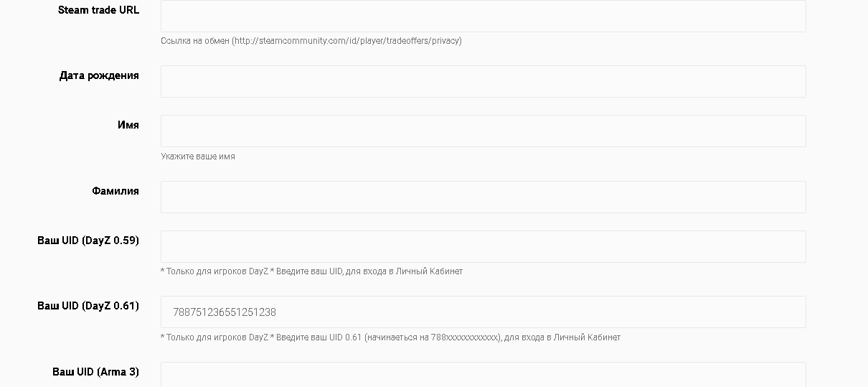Focus the Дата рождения input field

[x=483, y=81]
